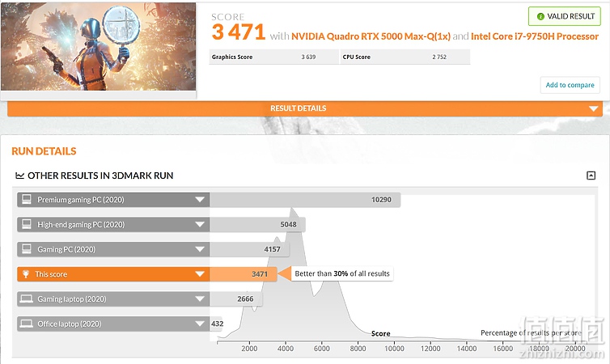Click the Premium gaming PC monitor icon

[27, 200]
